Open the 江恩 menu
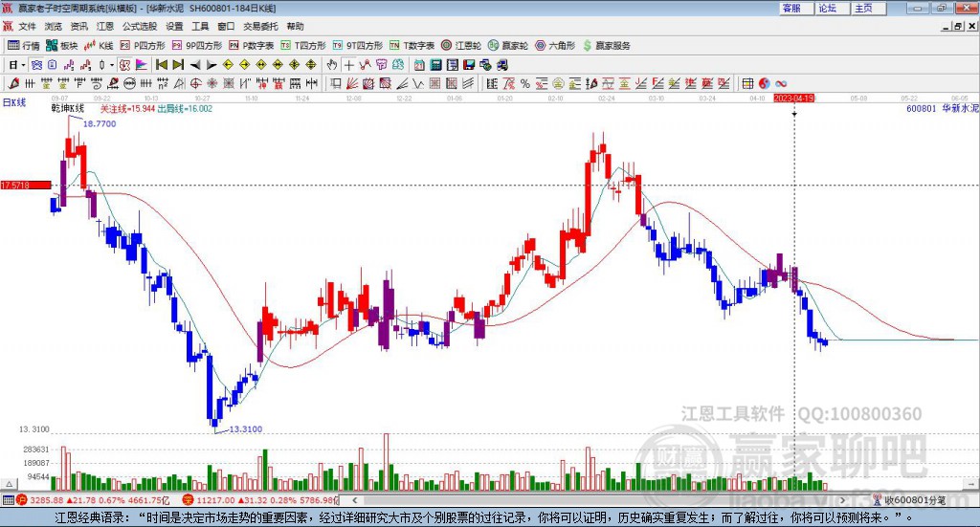This screenshot has width=980, height=527. (x=105, y=26)
